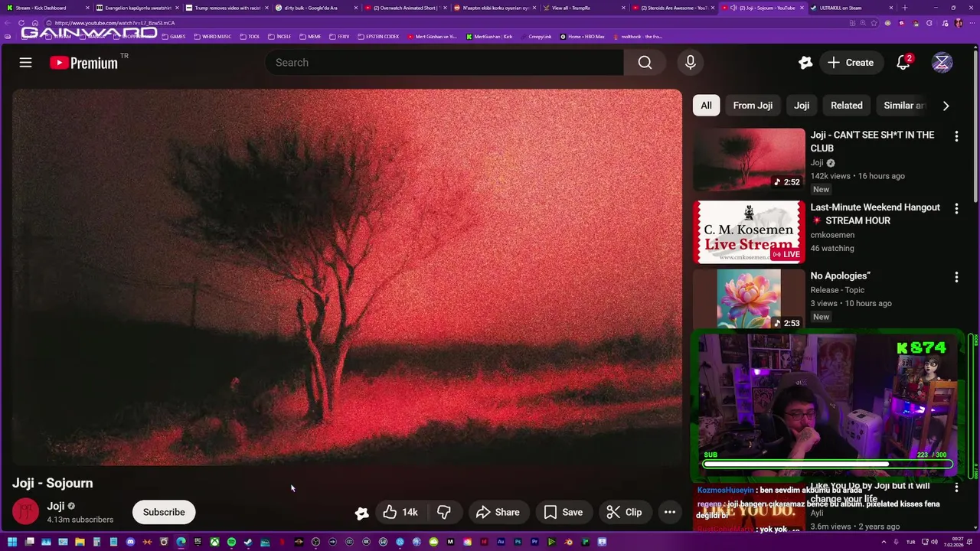Click the YouTube search input field
The image size is (980, 551).
(444, 63)
